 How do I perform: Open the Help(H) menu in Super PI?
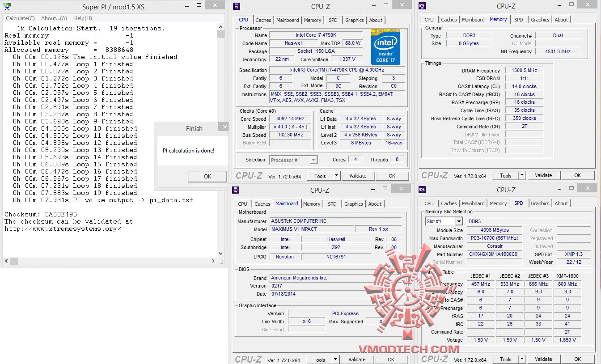click(83, 18)
